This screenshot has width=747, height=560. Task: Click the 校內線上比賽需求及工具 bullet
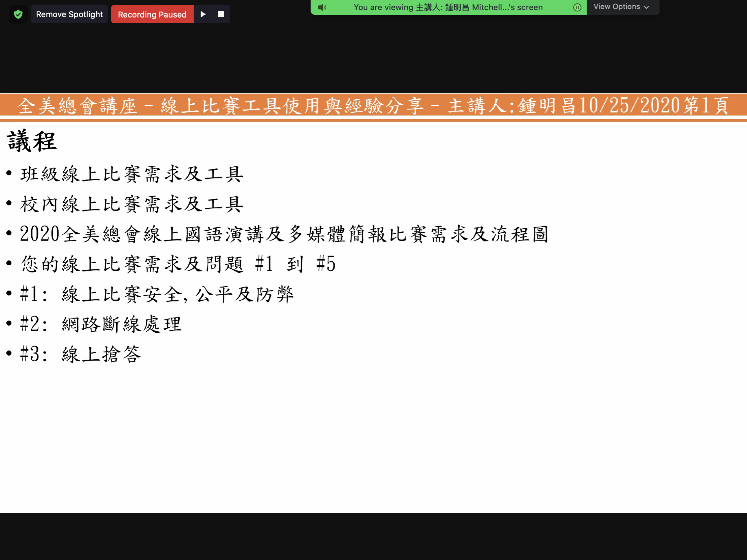click(132, 204)
